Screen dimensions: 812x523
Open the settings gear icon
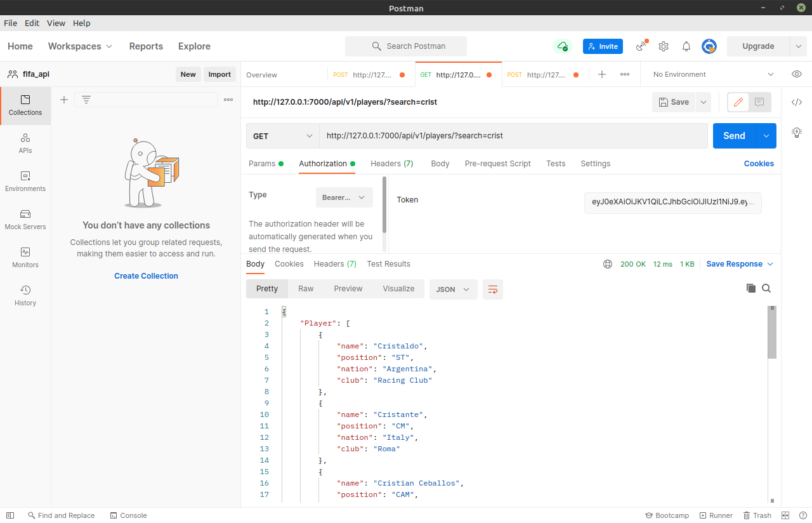664,46
